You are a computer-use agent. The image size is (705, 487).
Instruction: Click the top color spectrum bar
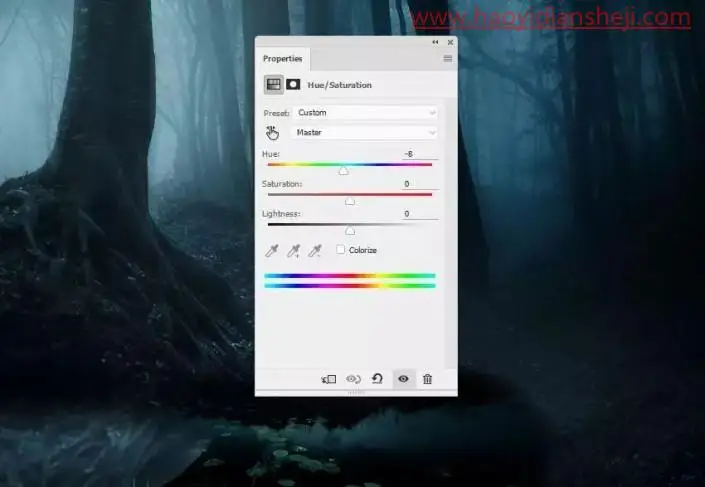pyautogui.click(x=350, y=276)
